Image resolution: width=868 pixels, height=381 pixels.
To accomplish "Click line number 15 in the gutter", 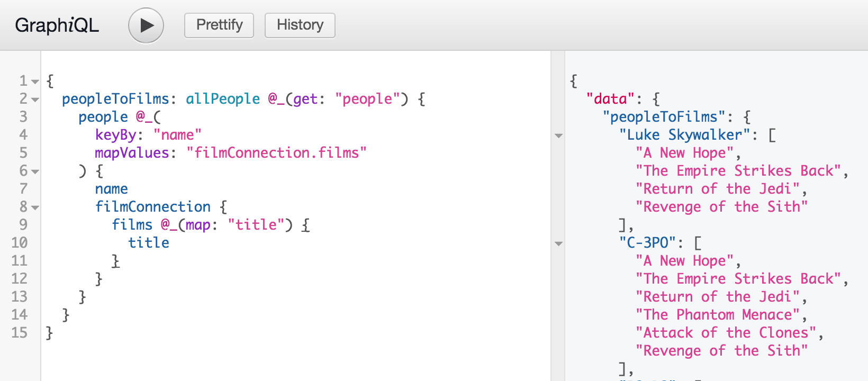I will pyautogui.click(x=20, y=333).
